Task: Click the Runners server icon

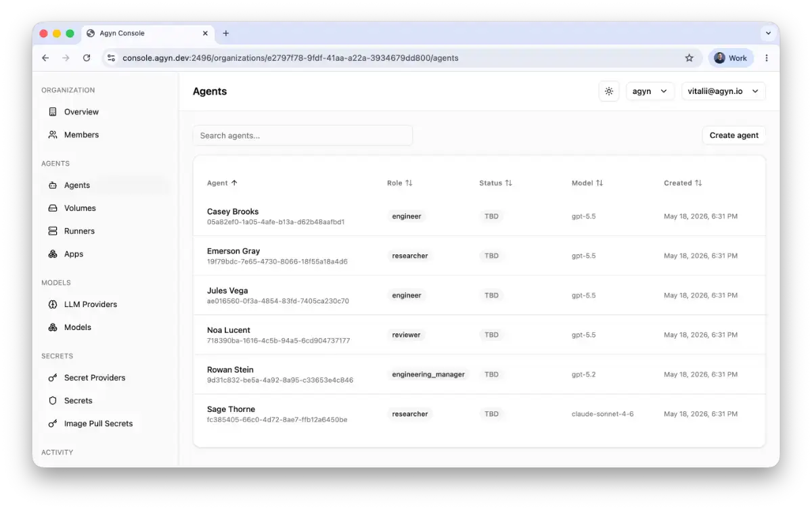Action: (53, 231)
